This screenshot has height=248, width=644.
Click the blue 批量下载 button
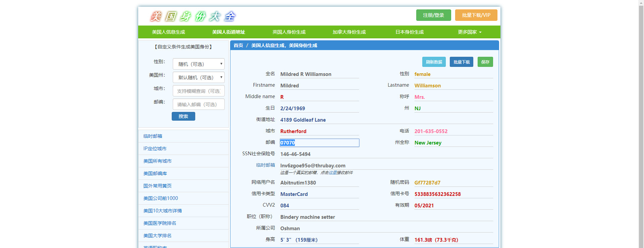[x=461, y=62]
